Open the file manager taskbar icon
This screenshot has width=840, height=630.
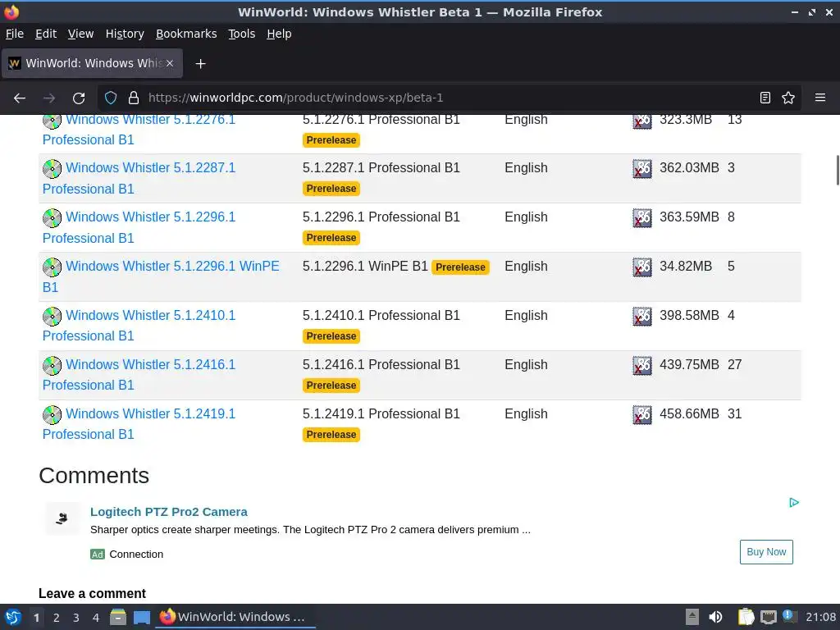coord(118,617)
